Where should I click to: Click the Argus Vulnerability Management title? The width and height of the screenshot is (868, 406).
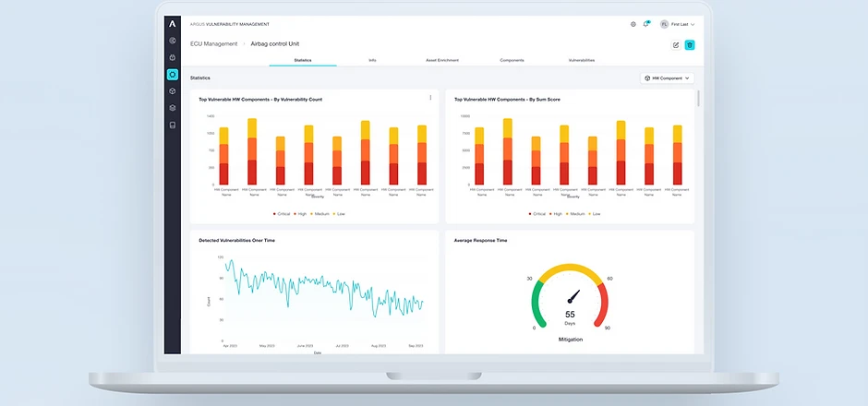tap(230, 24)
